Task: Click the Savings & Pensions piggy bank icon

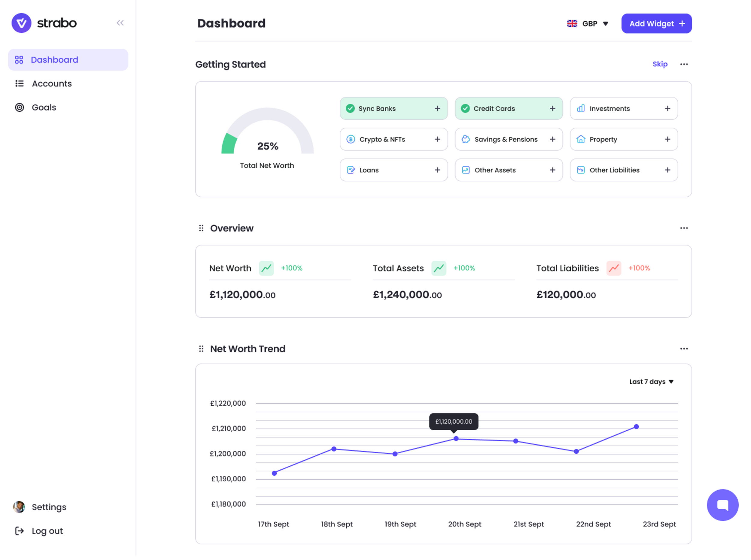Action: click(x=466, y=139)
